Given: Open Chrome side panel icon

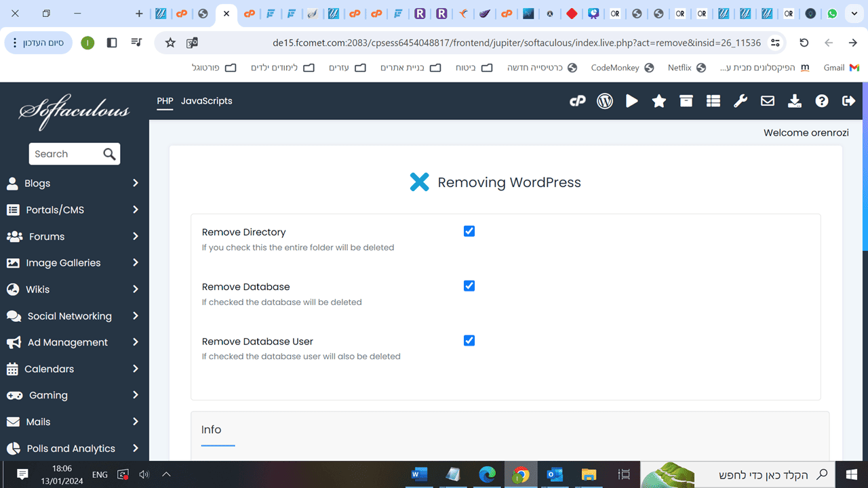Looking at the screenshot, I should [112, 43].
